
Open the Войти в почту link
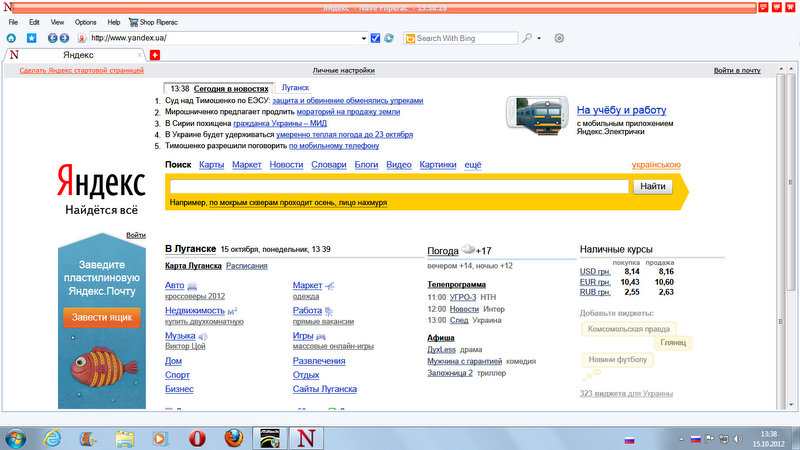[x=737, y=70]
